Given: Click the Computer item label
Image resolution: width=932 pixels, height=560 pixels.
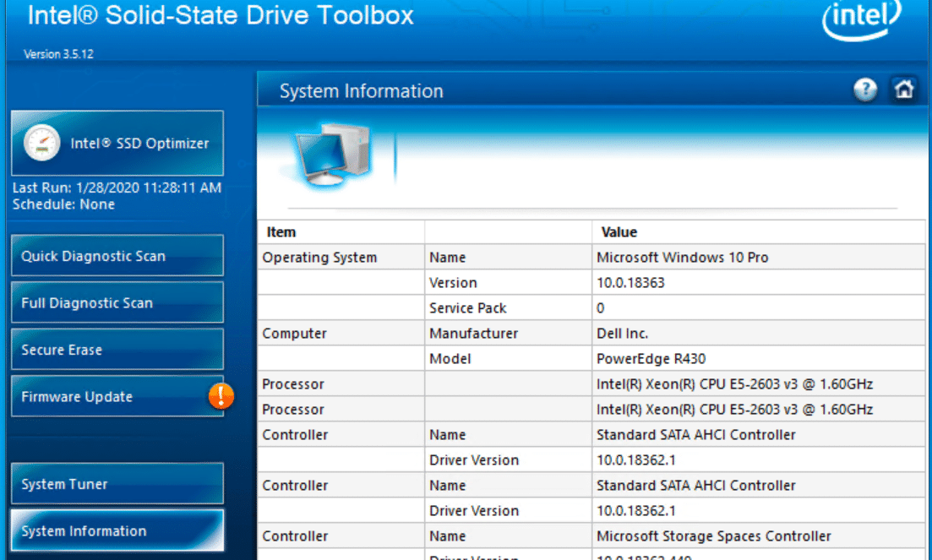Looking at the screenshot, I should tap(295, 334).
